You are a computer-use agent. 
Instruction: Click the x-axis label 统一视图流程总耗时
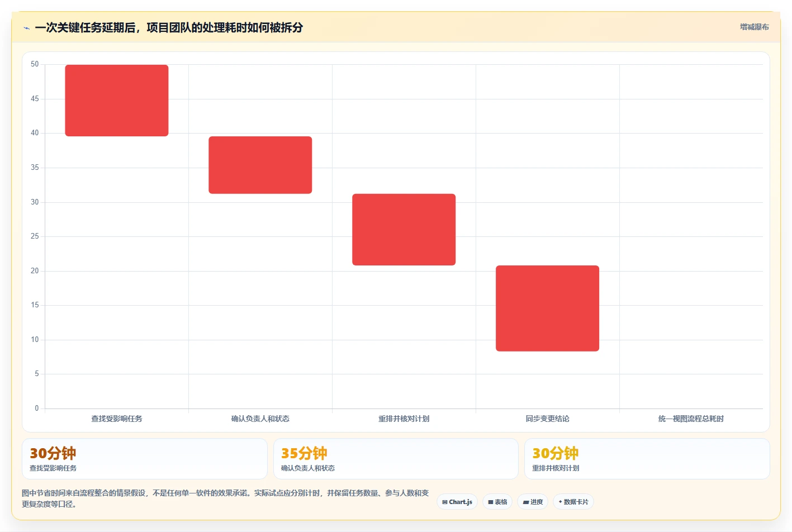coord(691,419)
